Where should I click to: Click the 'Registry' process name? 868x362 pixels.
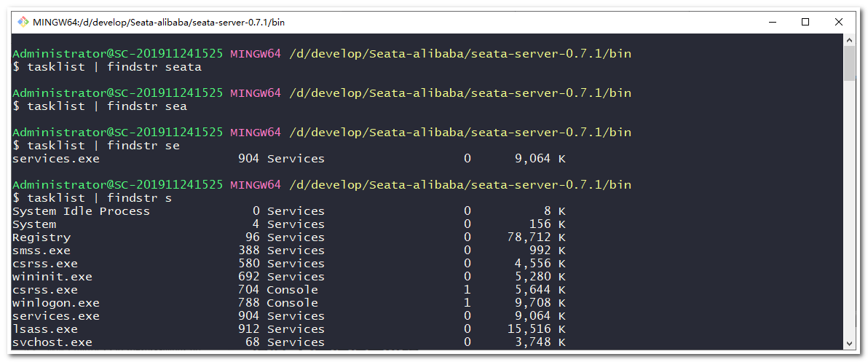click(x=42, y=237)
